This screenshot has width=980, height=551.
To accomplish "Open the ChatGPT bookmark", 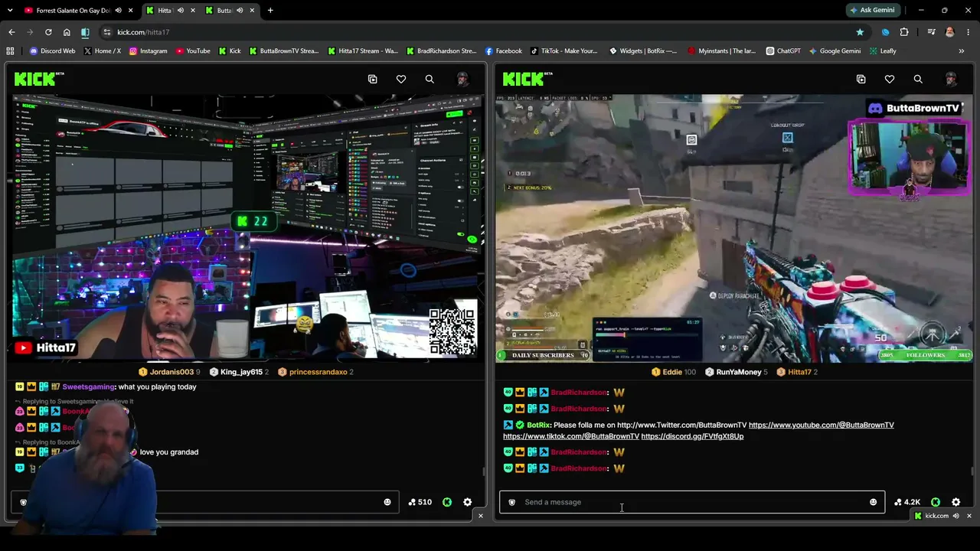I will coord(782,51).
